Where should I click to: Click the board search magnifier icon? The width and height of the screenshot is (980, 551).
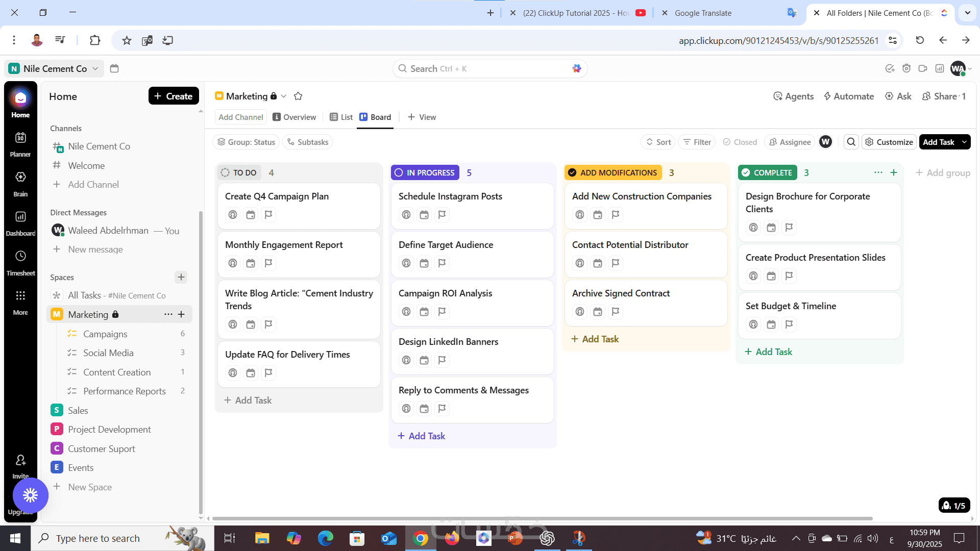click(851, 142)
